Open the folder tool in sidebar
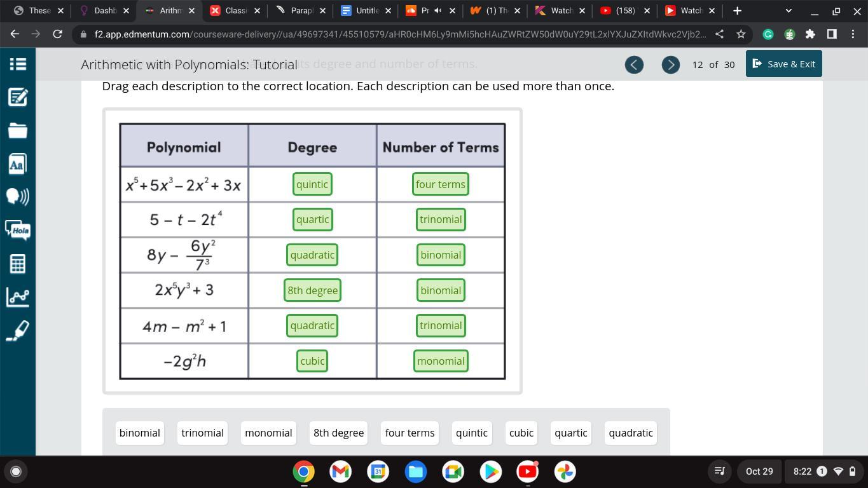Image resolution: width=868 pixels, height=488 pixels. [17, 131]
